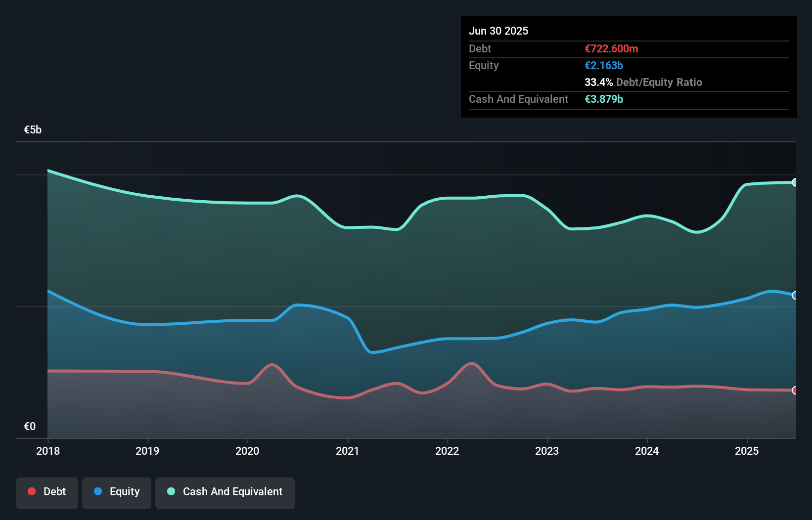Click the €3.879b Cash value in tooltip

[604, 99]
